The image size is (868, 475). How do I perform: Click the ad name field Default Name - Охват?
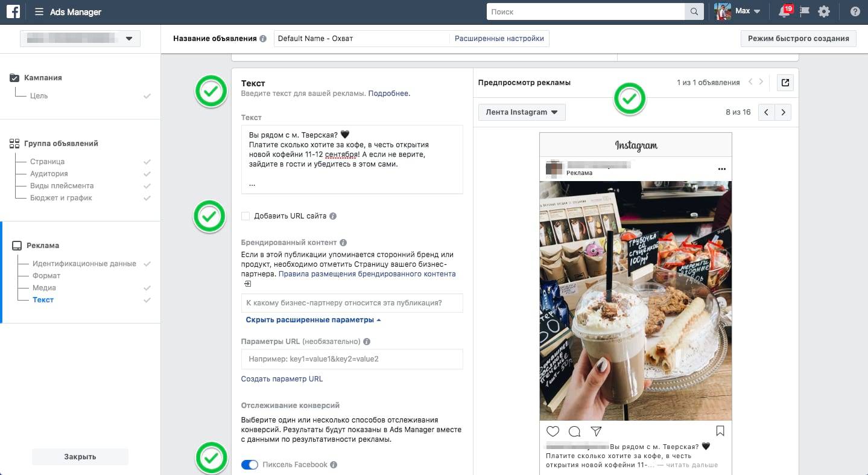coord(362,39)
